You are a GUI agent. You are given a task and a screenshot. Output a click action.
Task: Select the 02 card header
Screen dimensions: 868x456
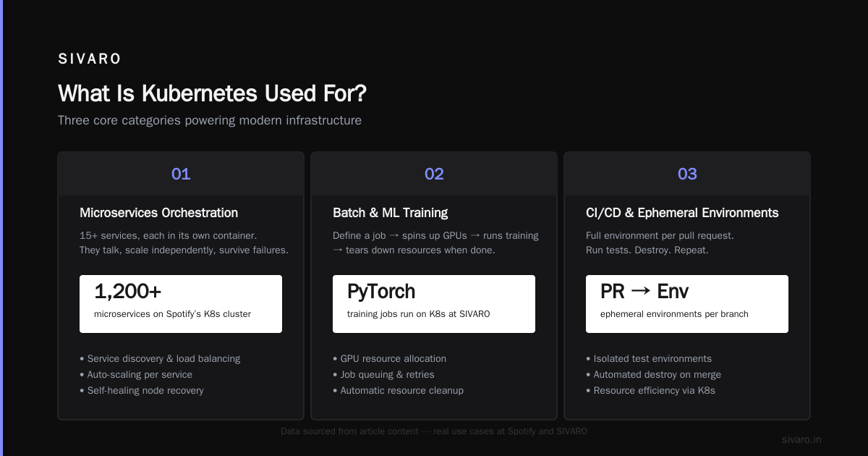[434, 174]
